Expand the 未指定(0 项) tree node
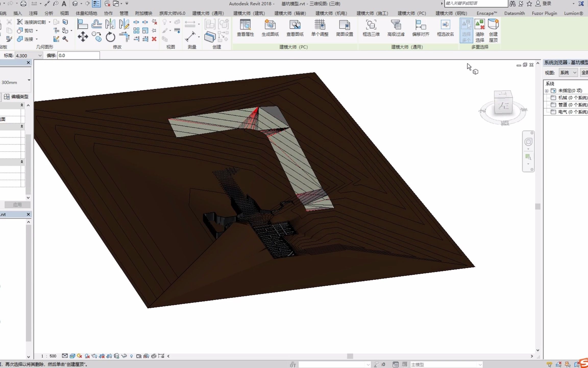Image resolution: width=588 pixels, height=368 pixels. (547, 91)
